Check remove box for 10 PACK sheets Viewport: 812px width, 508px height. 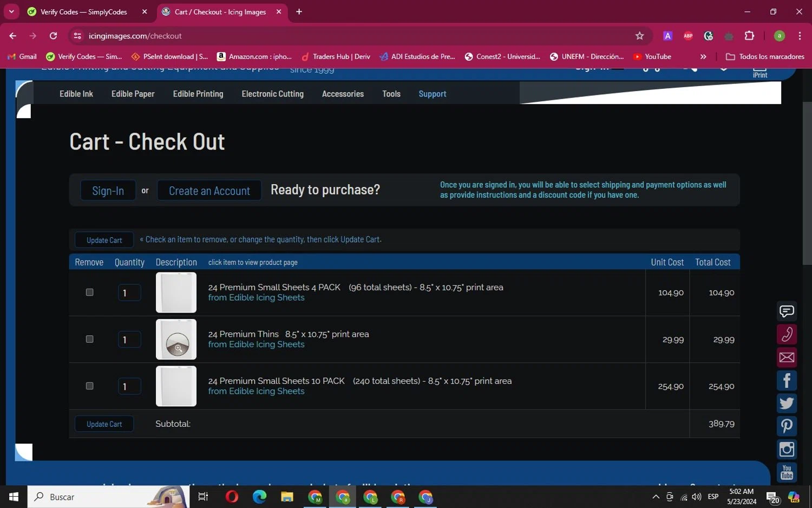[90, 386]
